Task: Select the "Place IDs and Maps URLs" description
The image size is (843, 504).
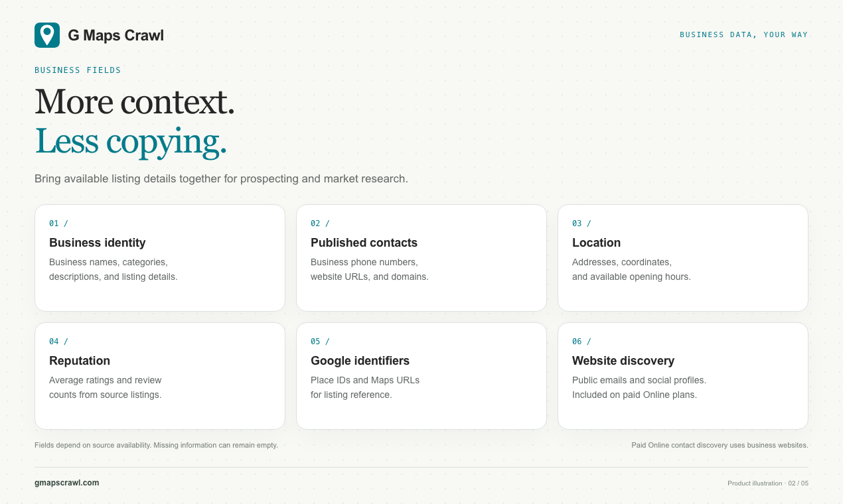Action: point(365,387)
